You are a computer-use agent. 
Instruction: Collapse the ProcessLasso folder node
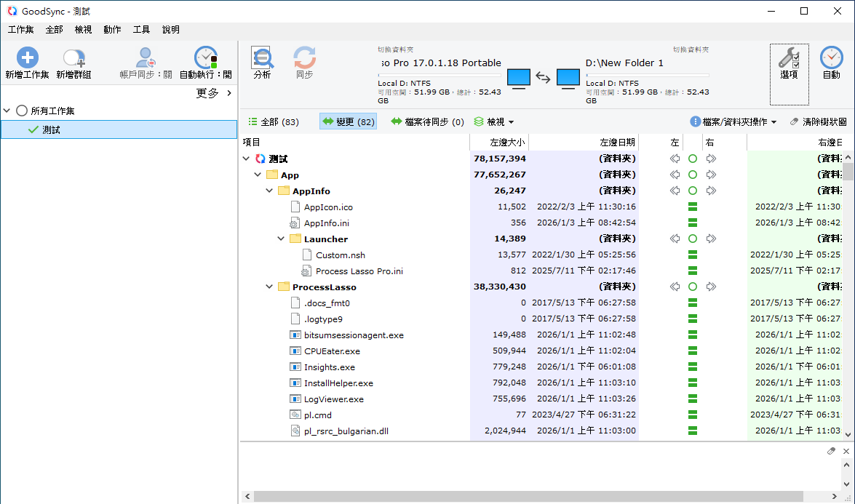(269, 287)
